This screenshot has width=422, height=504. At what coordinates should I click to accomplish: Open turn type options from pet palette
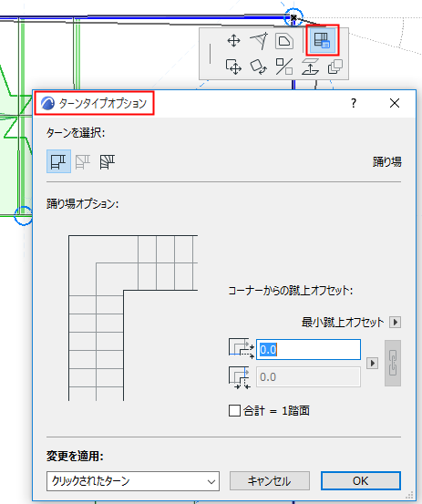coord(322,40)
